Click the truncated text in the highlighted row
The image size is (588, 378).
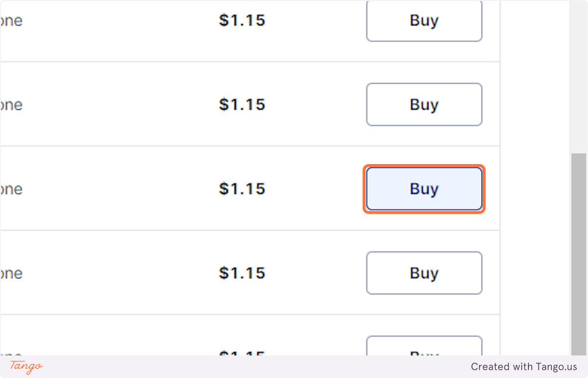(x=11, y=189)
